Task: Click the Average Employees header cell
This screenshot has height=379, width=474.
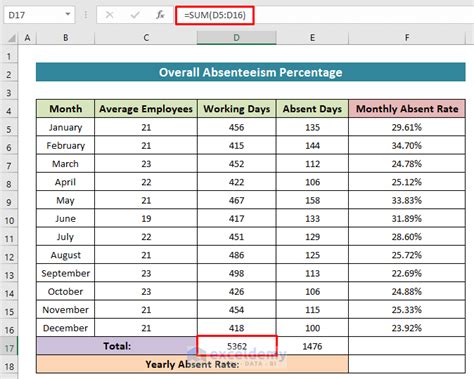Action: (x=146, y=109)
